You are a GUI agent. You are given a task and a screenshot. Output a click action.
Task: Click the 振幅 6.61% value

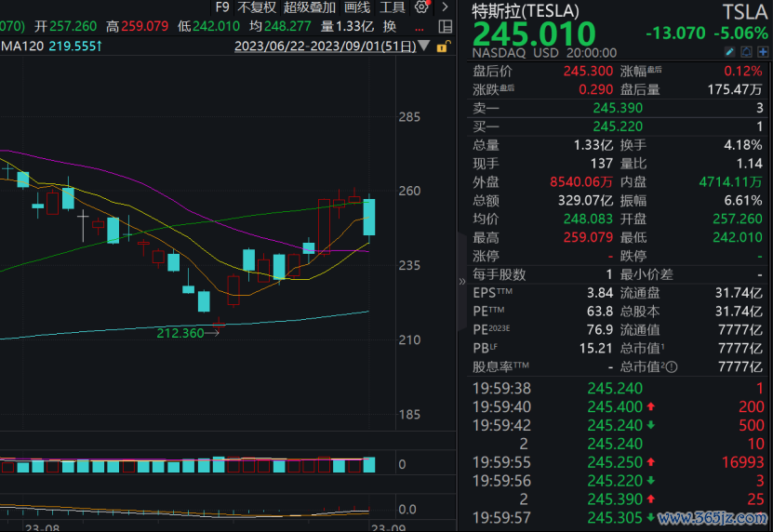coord(743,201)
